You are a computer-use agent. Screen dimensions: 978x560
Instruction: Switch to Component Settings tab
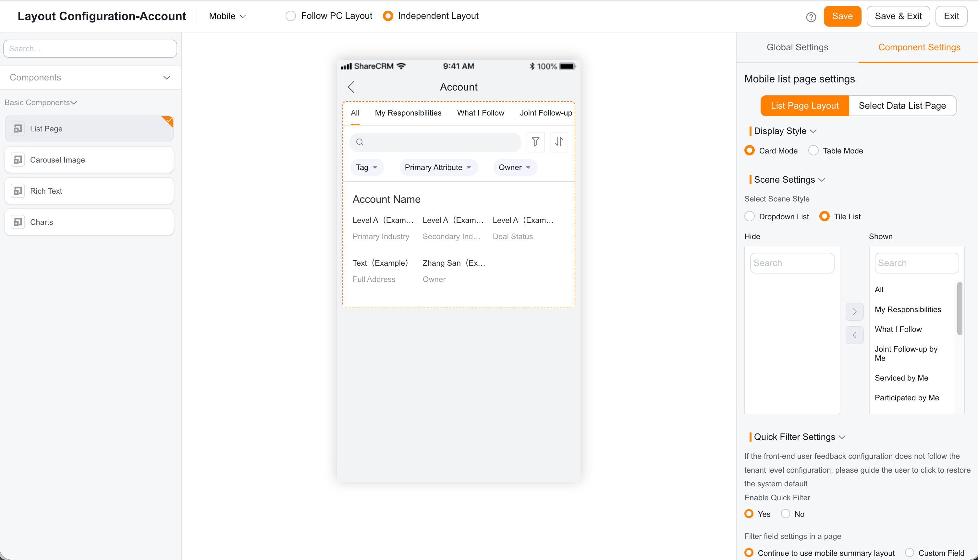click(919, 47)
